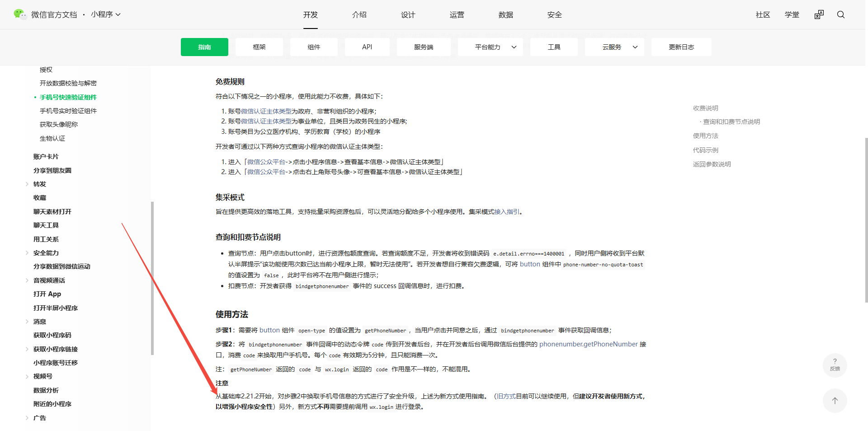
Task: Open 获取头像昵称 in the sidebar
Action: point(59,124)
